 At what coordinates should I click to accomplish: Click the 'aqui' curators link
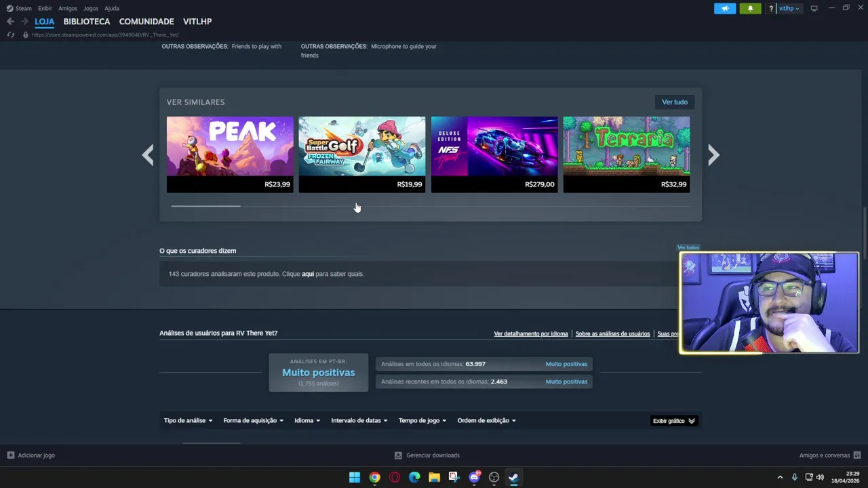click(x=308, y=274)
